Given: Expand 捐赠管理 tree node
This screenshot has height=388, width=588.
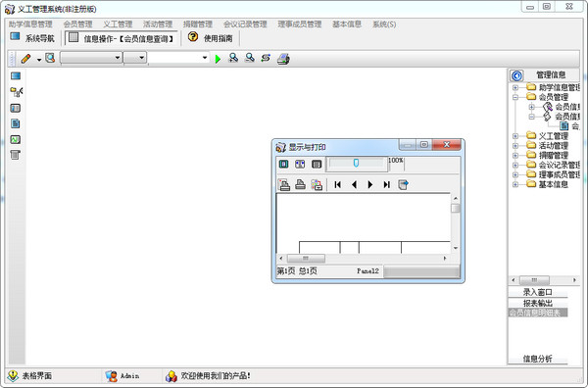Looking at the screenshot, I should point(515,156).
